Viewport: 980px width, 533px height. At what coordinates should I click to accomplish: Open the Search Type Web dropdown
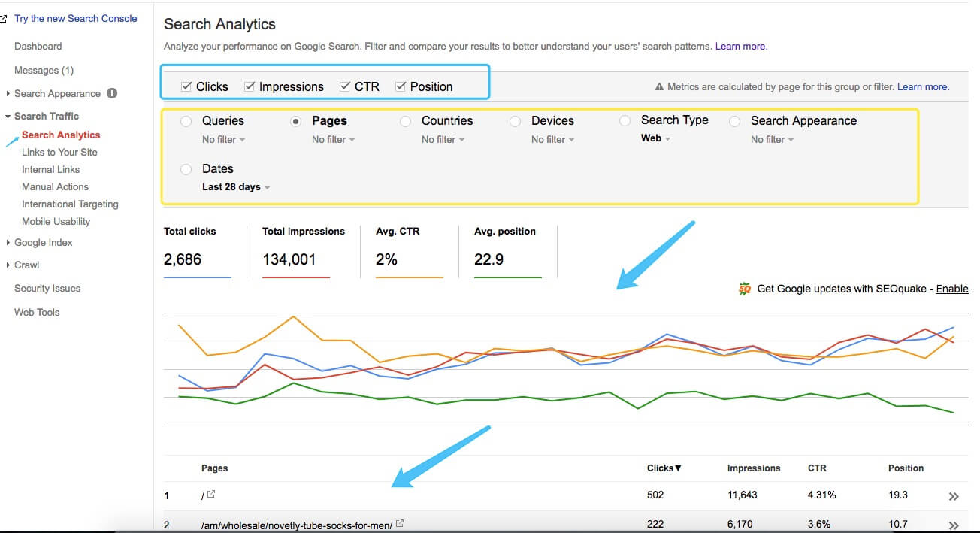(655, 138)
